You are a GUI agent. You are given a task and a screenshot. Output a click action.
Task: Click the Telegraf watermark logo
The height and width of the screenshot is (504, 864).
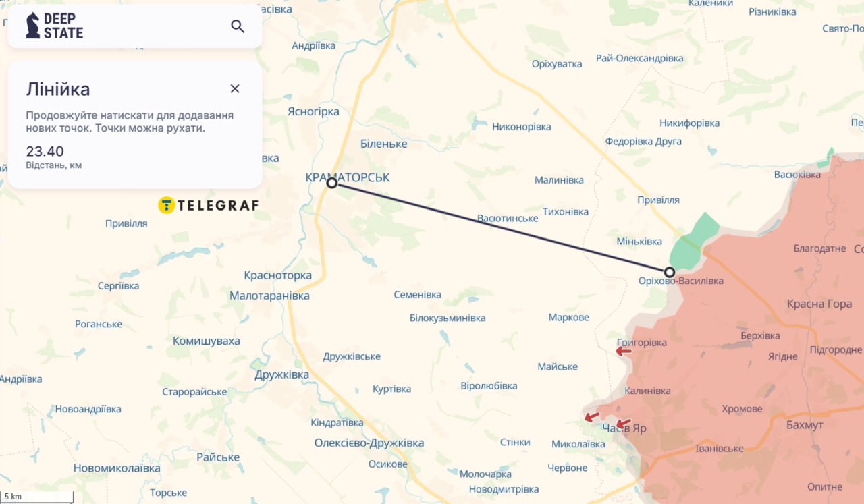(208, 205)
